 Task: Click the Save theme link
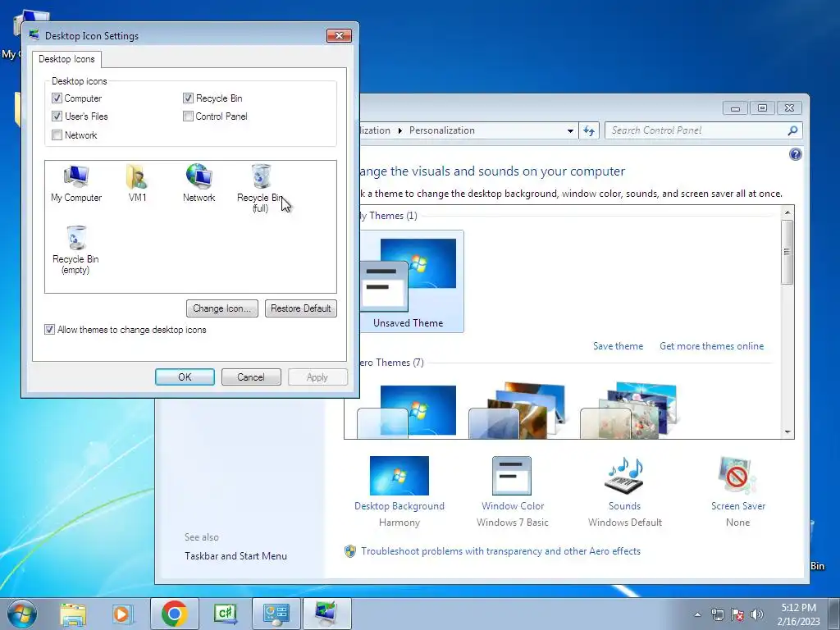618,346
